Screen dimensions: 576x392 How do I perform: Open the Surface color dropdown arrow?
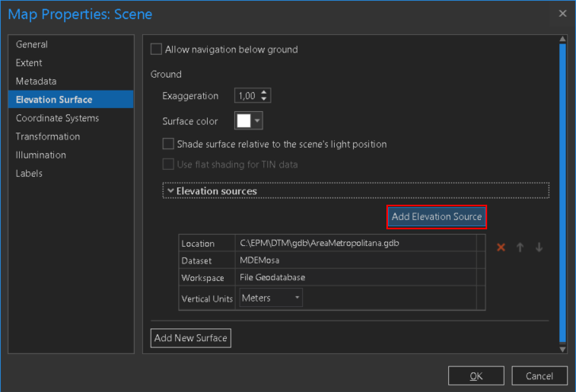click(257, 121)
